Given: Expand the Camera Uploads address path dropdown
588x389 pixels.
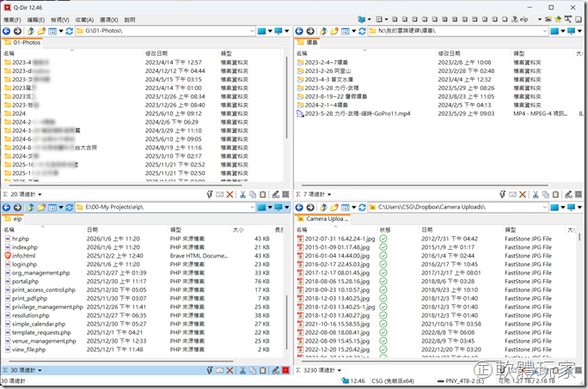Looking at the screenshot, I should pos(544,207).
